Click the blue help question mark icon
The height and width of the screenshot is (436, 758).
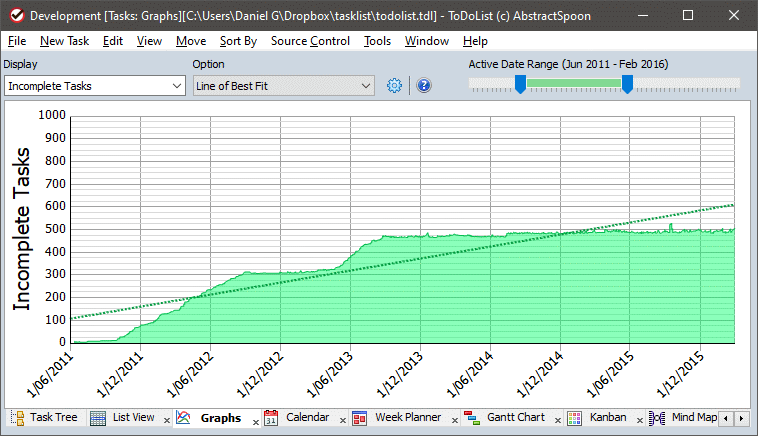[x=423, y=86]
